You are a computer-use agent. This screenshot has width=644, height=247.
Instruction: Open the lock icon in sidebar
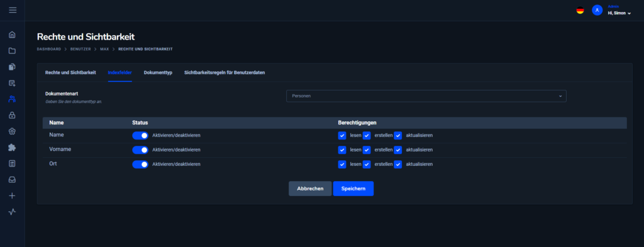(x=12, y=115)
